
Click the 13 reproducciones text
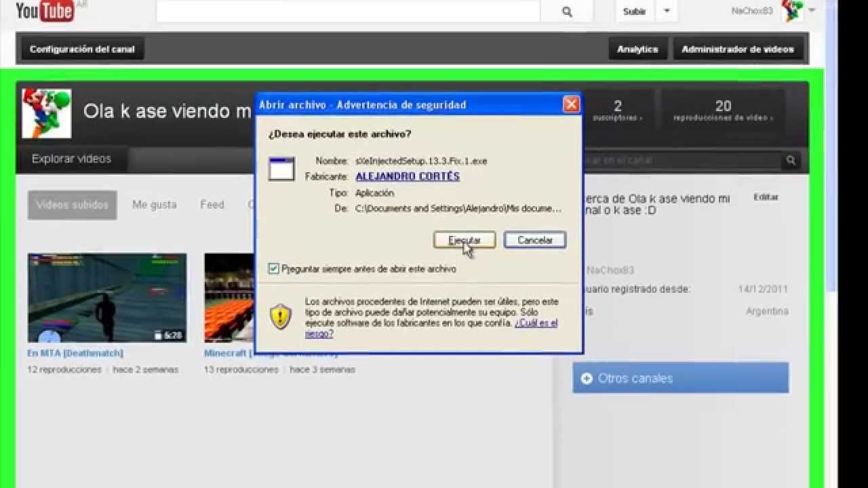coord(241,369)
